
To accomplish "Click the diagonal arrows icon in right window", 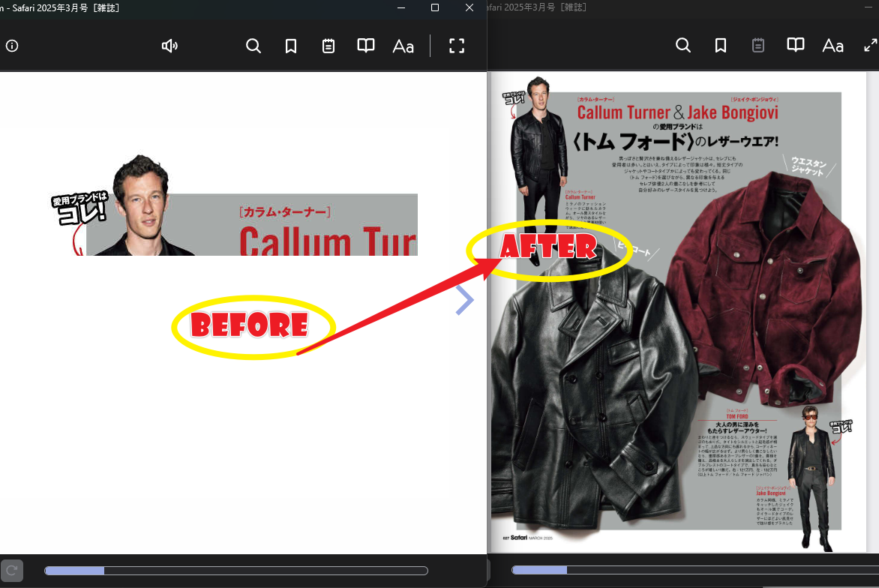I will pos(871,46).
